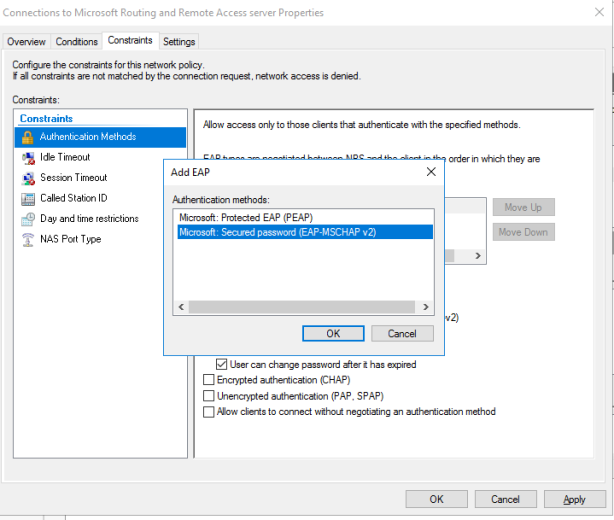Click the NAS Port Type antenna icon
Screen dimensions: 614x520
tap(28, 240)
